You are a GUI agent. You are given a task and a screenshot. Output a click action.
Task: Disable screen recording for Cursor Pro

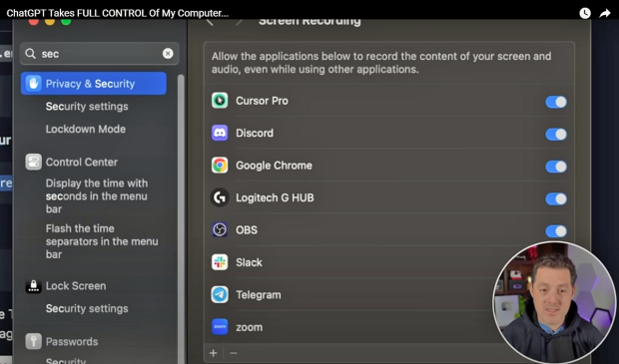pyautogui.click(x=556, y=102)
